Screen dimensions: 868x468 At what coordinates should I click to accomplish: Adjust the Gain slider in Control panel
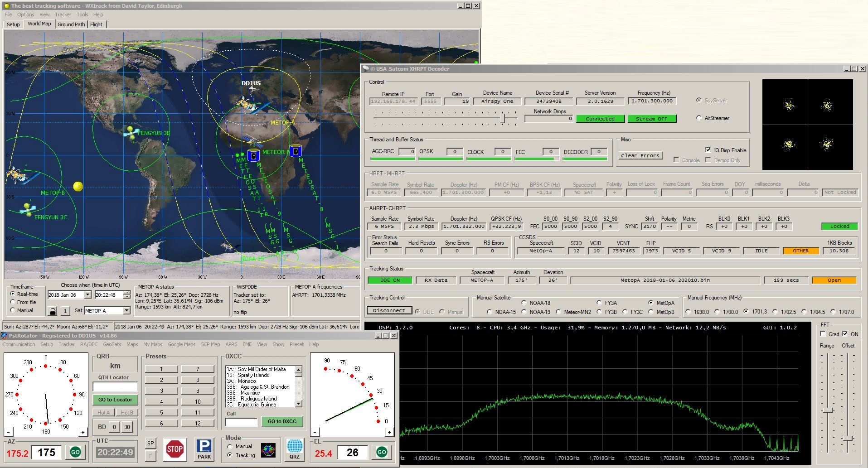[x=502, y=118]
